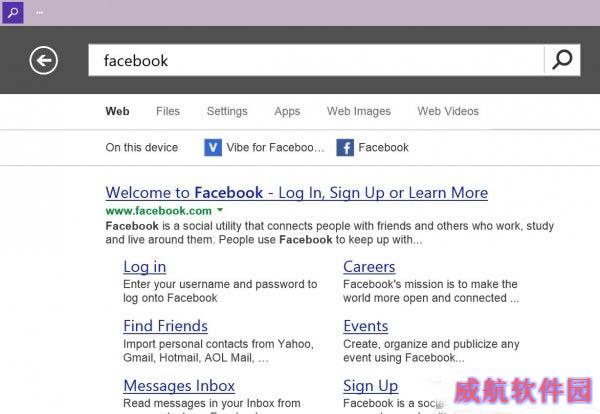Viewport: 600px width, 414px height.
Task: Open the Find Friends sublink
Action: click(x=165, y=326)
